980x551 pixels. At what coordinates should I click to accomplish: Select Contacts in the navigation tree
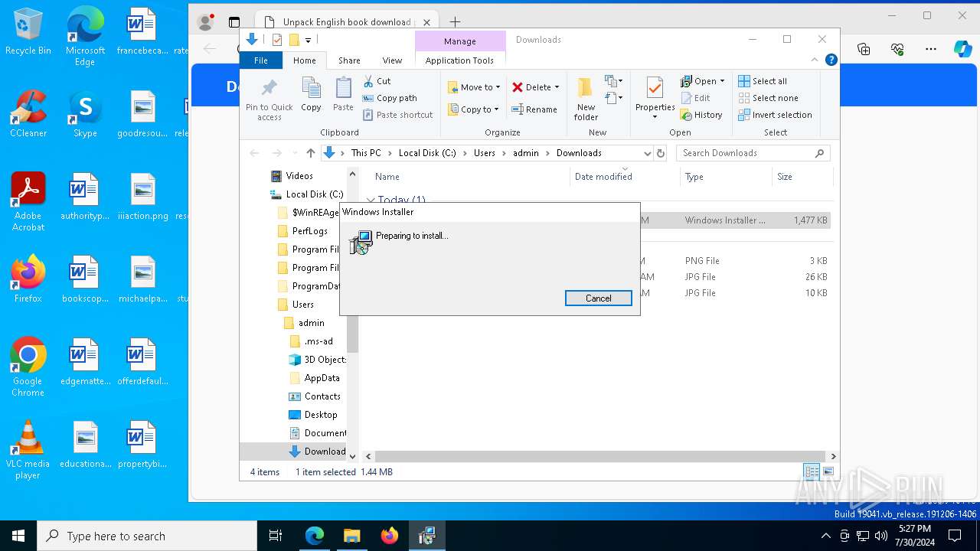pyautogui.click(x=322, y=396)
